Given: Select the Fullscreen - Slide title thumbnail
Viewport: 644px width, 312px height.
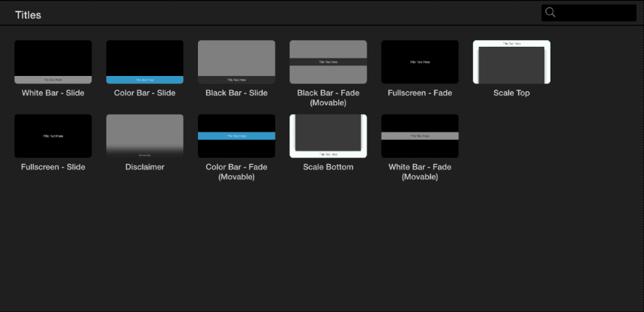Looking at the screenshot, I should 53,136.
